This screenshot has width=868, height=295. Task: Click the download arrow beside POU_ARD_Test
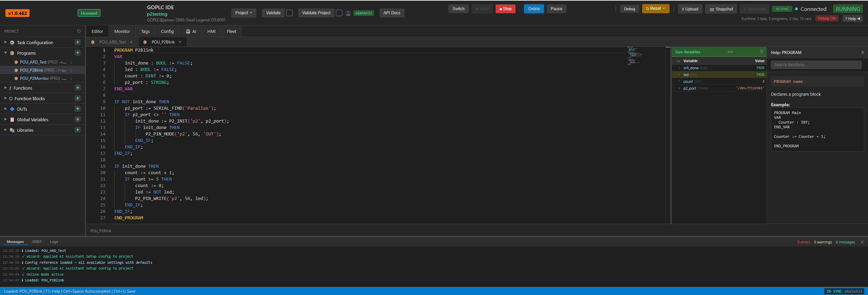tap(71, 62)
